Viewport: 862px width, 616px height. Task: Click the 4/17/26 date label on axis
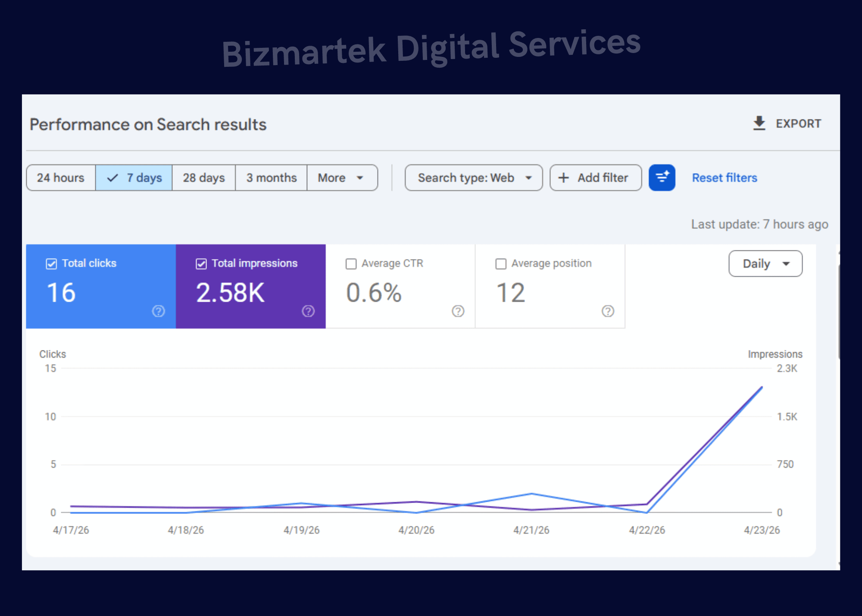pyautogui.click(x=71, y=530)
